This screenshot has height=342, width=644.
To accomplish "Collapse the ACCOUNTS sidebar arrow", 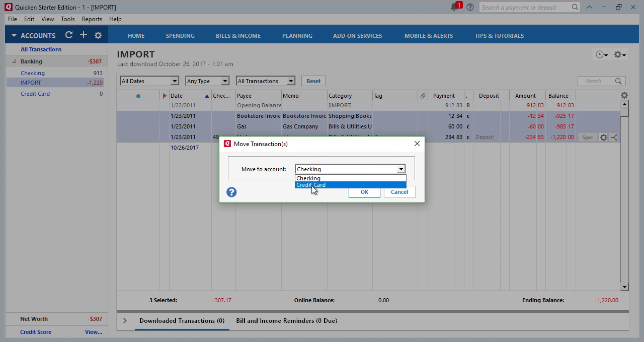I will pos(14,36).
